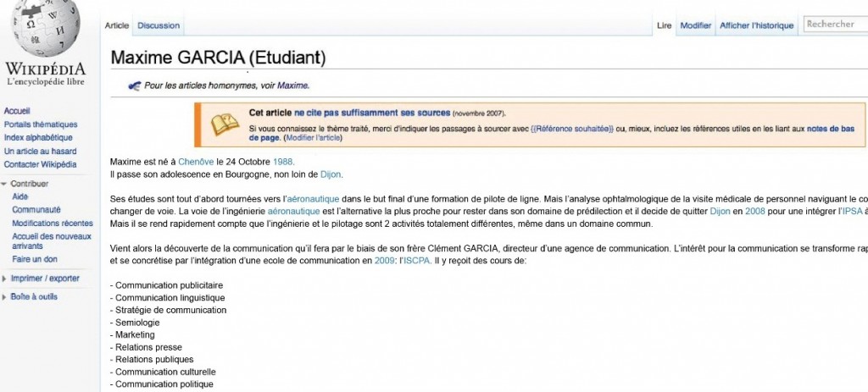
Task: Open Modifications récentes link
Action: pyautogui.click(x=53, y=224)
